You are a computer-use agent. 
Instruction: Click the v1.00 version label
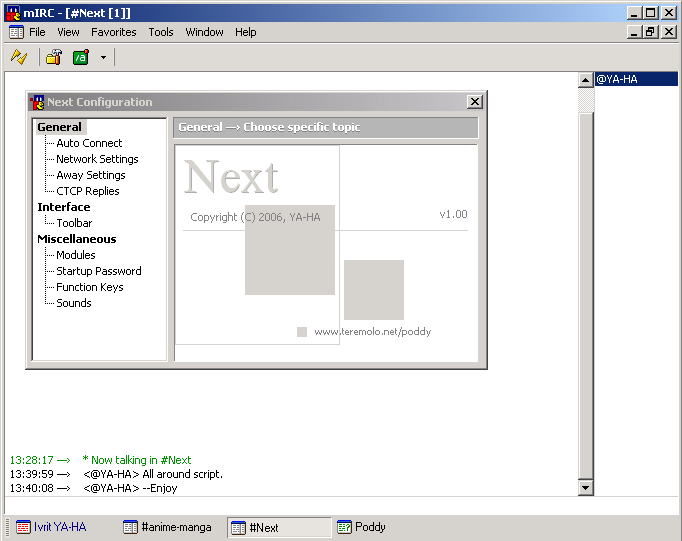[x=453, y=214]
